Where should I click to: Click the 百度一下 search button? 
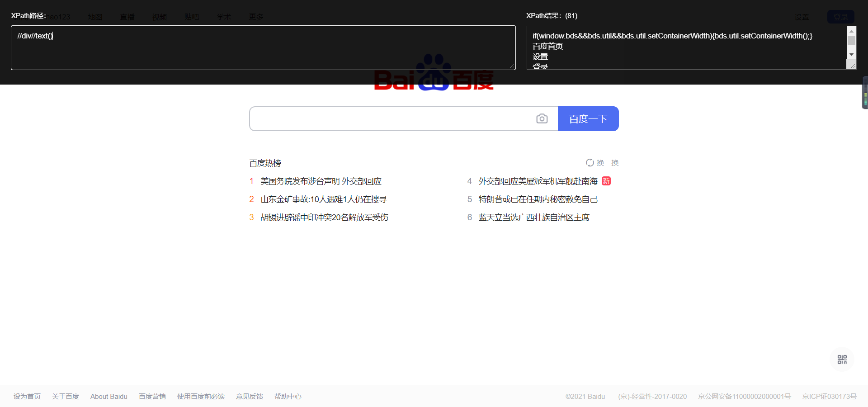click(x=588, y=118)
